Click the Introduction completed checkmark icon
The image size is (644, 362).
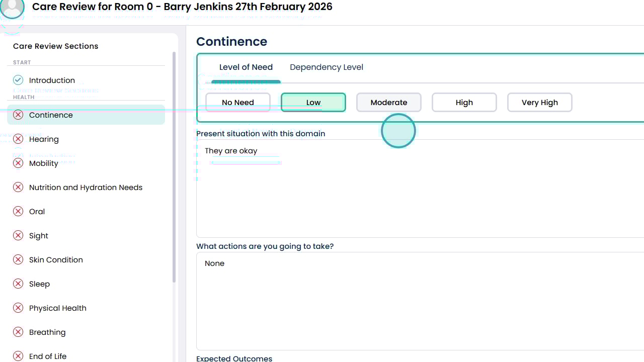[18, 80]
